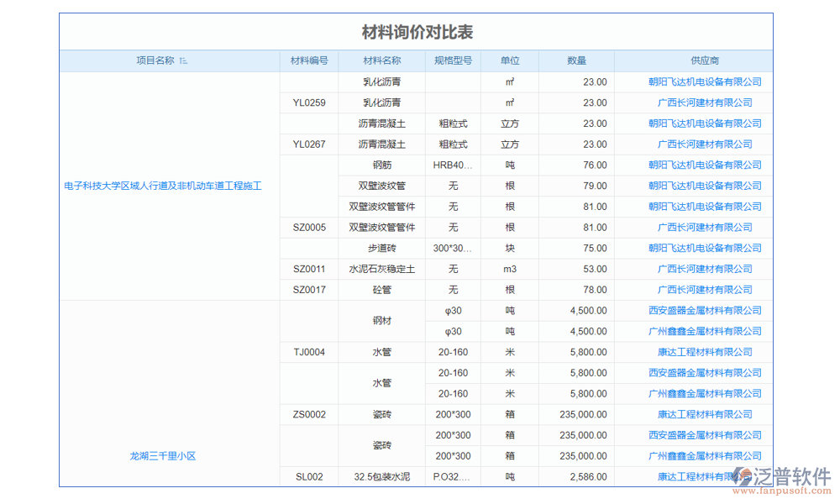This screenshot has width=840, height=504.
Task: Select the 数量 column header
Action: 576,60
